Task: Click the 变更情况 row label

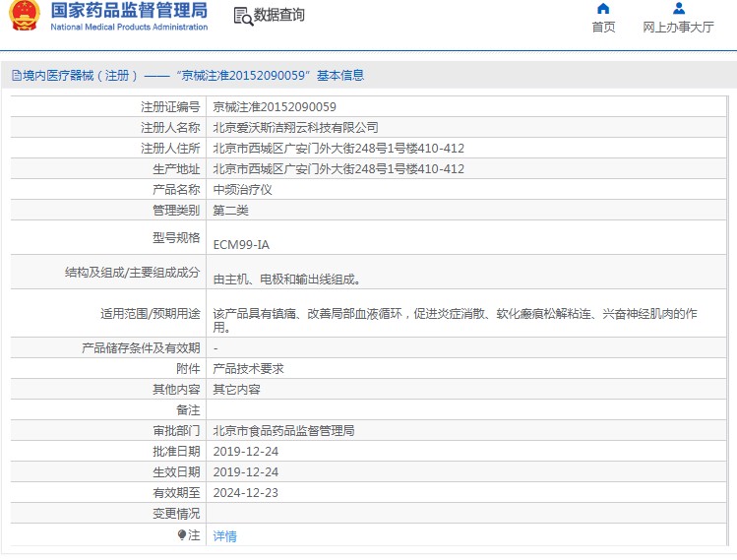Action: pos(176,514)
